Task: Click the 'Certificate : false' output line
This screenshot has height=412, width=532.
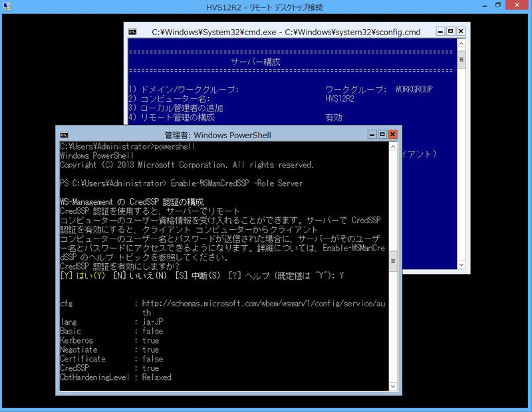Action: pos(112,359)
